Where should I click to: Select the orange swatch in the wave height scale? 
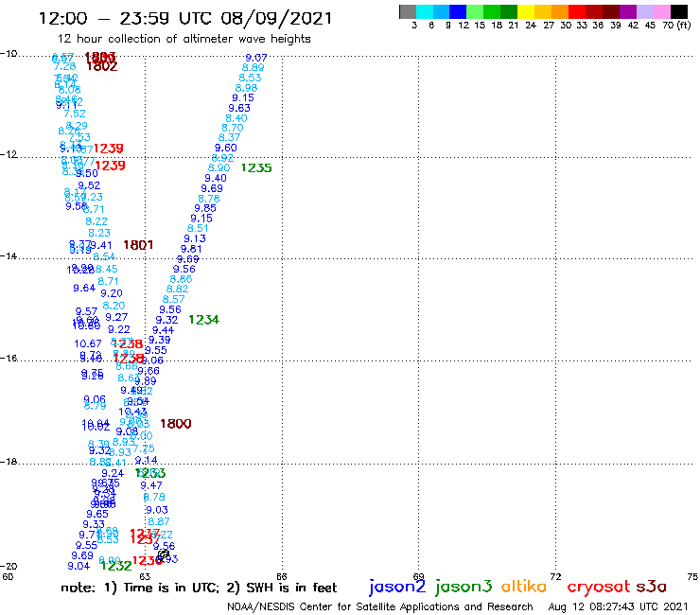tap(560, 12)
